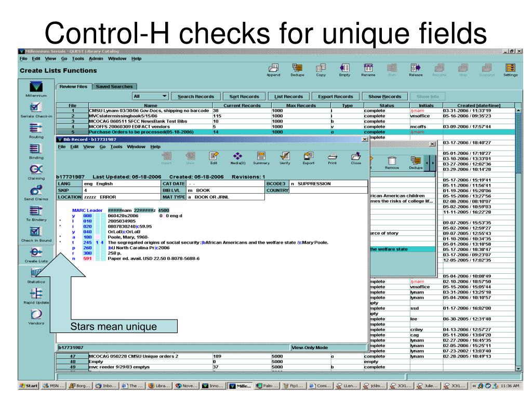Click the Append toolbar icon
Image resolution: width=532 pixels, height=399 pixels.
click(x=273, y=70)
